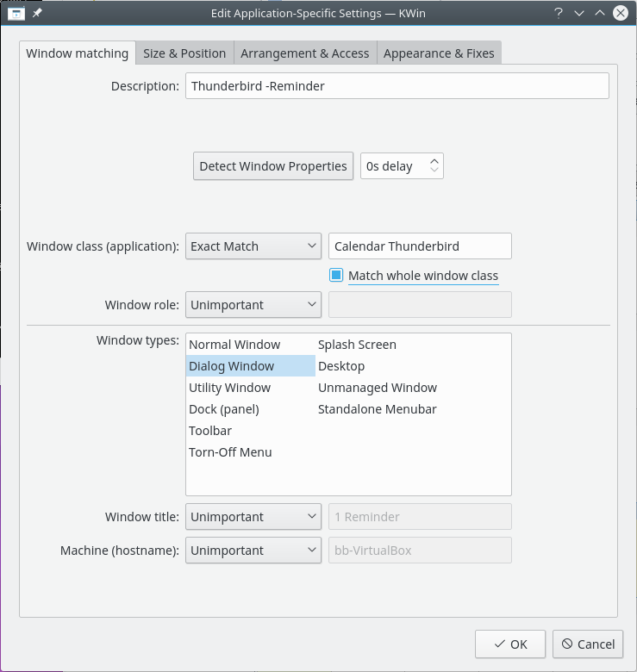The width and height of the screenshot is (637, 672).
Task: Click the question mark help icon
Action: tap(559, 13)
